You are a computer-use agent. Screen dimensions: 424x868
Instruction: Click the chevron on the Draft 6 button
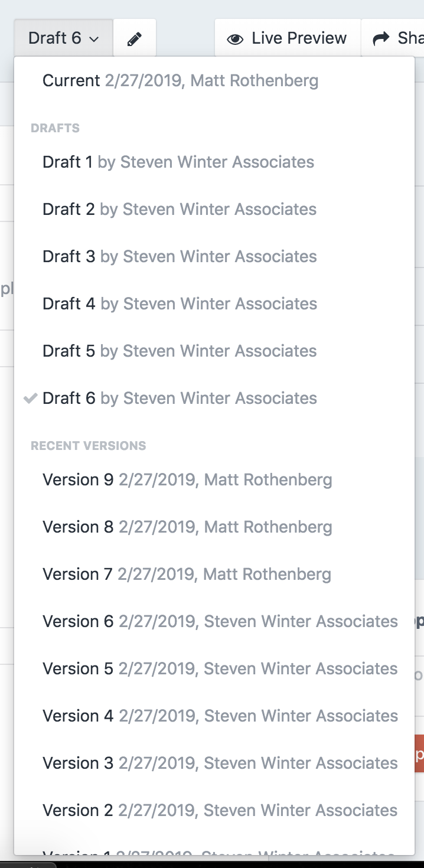point(96,38)
